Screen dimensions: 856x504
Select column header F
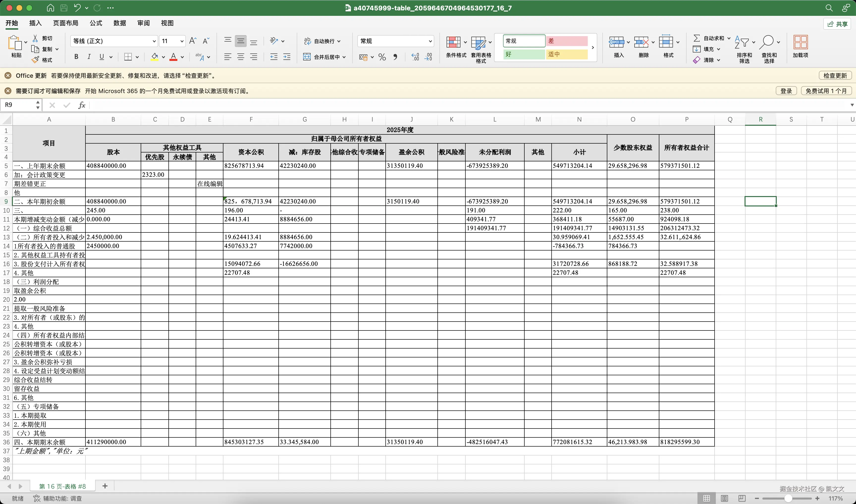click(251, 119)
